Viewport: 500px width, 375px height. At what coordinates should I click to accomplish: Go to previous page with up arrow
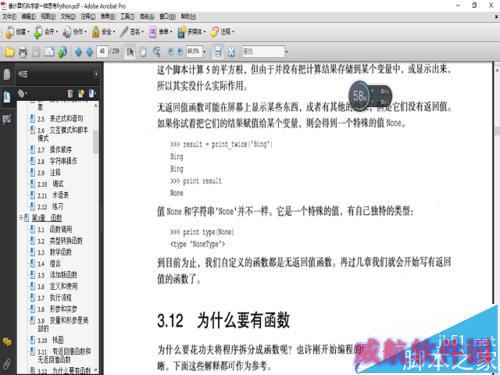click(x=78, y=52)
